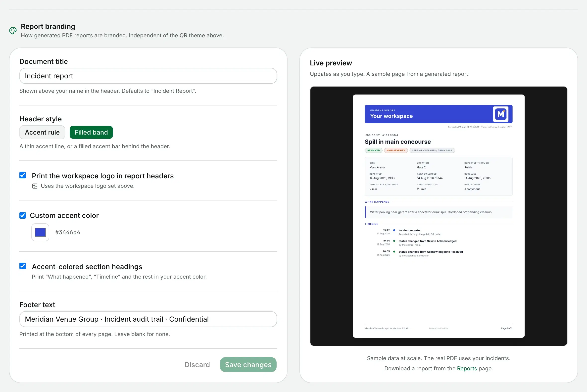Screen dimensions: 587x392
Task: Click the HIGH SEVERITY badge in preview
Action: pyautogui.click(x=396, y=150)
